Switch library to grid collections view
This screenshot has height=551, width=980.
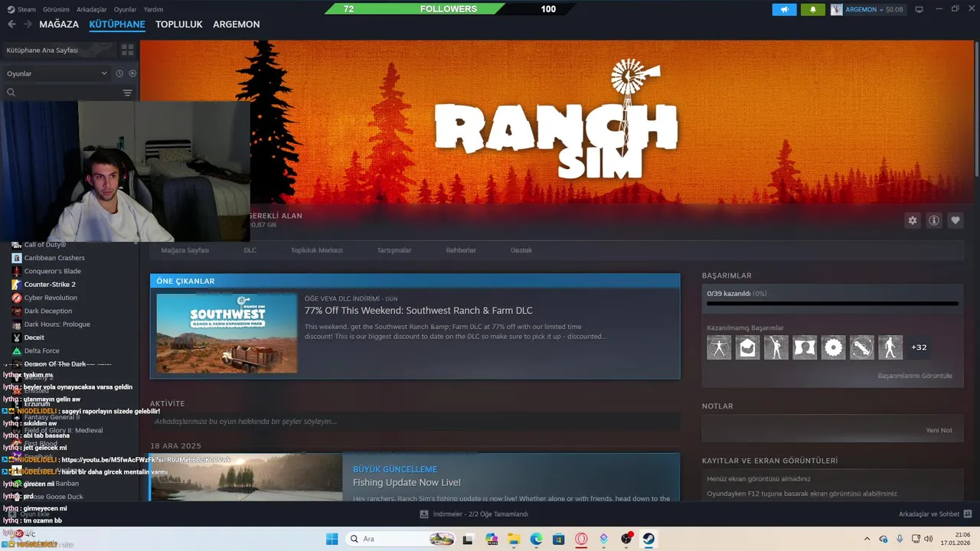[x=127, y=50]
